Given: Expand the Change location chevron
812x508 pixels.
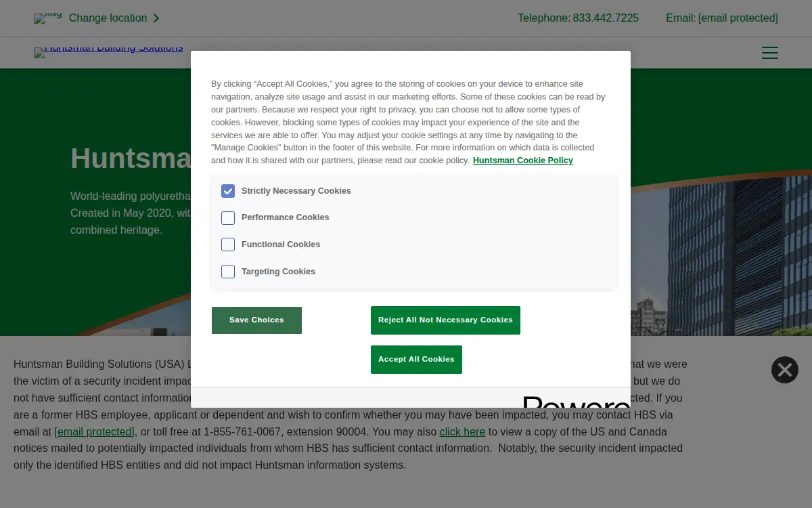Looking at the screenshot, I should tap(156, 18).
